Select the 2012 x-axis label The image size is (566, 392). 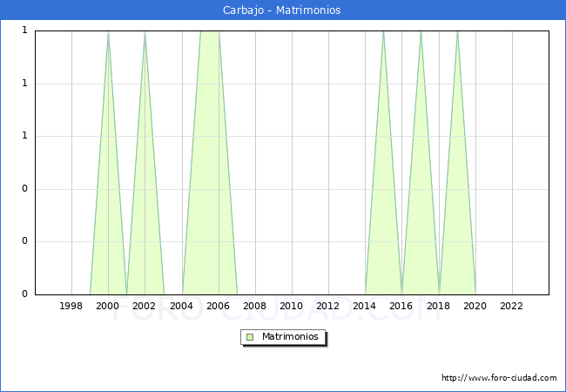tap(327, 306)
